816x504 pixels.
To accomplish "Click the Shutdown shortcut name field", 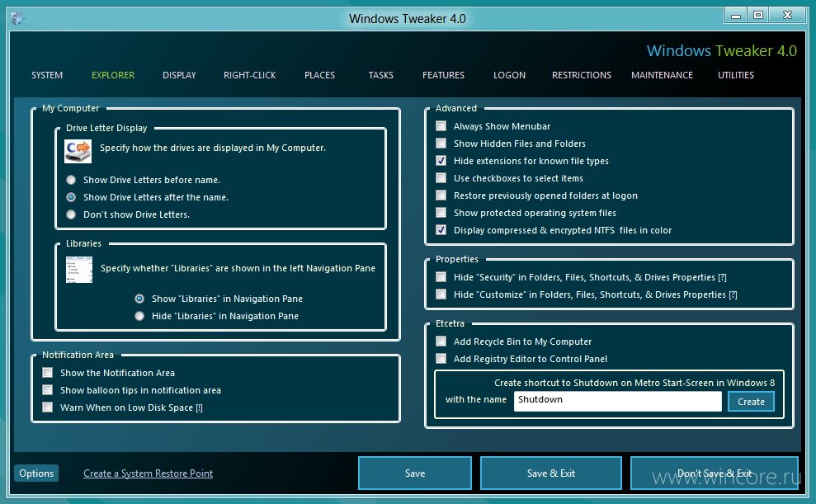I will coord(618,401).
